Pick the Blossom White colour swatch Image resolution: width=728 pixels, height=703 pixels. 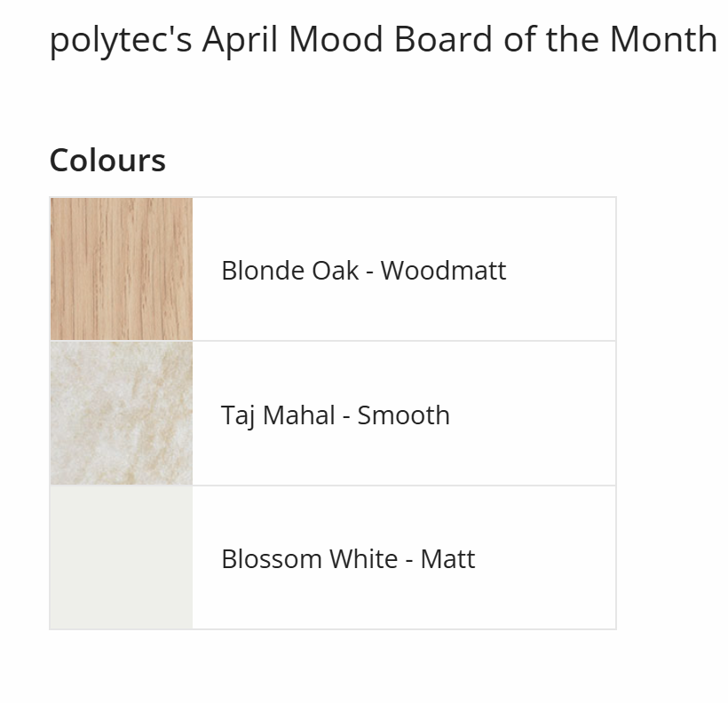(121, 558)
